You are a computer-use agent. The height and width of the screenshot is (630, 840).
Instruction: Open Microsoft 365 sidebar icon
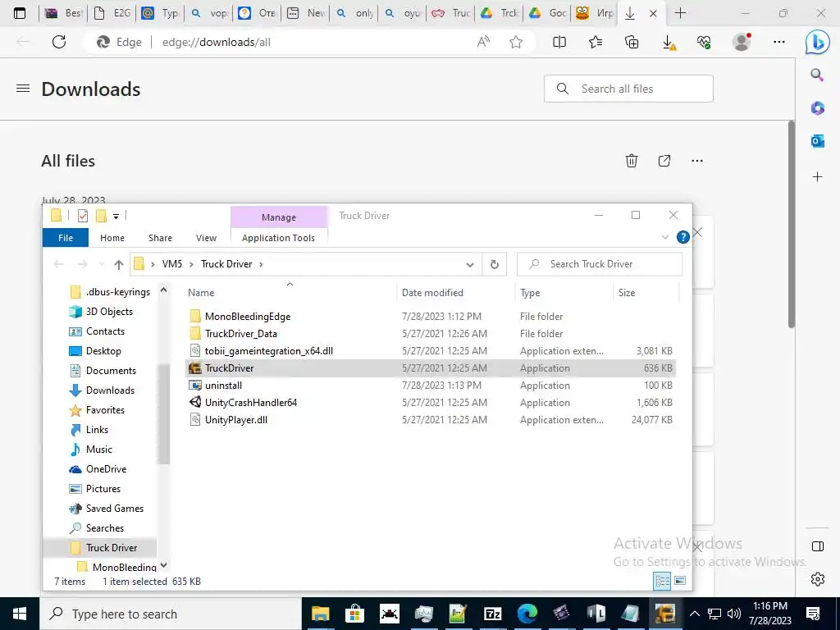click(818, 108)
